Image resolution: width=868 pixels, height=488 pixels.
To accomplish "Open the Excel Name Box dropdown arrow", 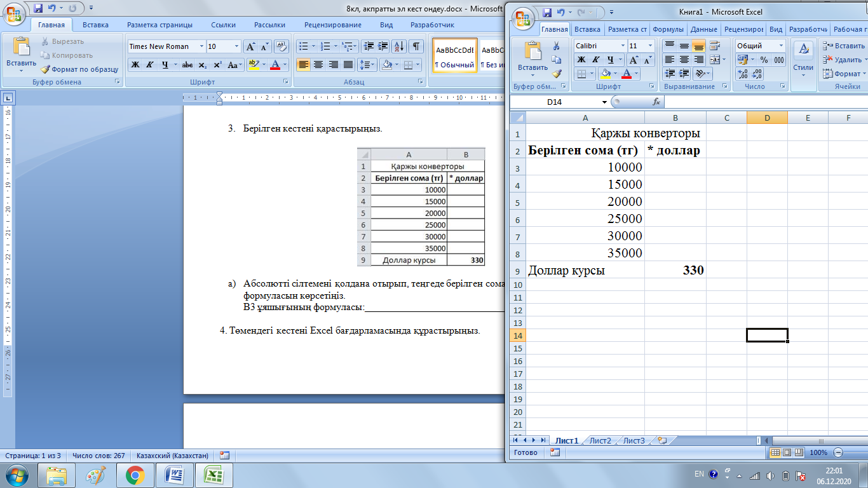I will click(604, 102).
